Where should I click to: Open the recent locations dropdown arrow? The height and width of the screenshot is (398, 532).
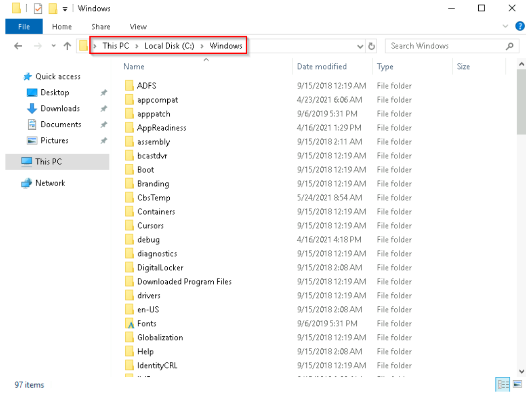click(x=54, y=46)
